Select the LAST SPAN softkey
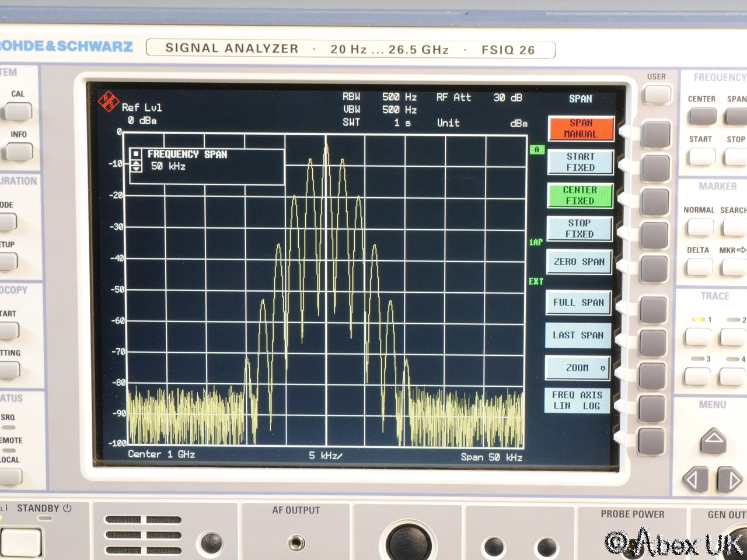 [x=578, y=335]
